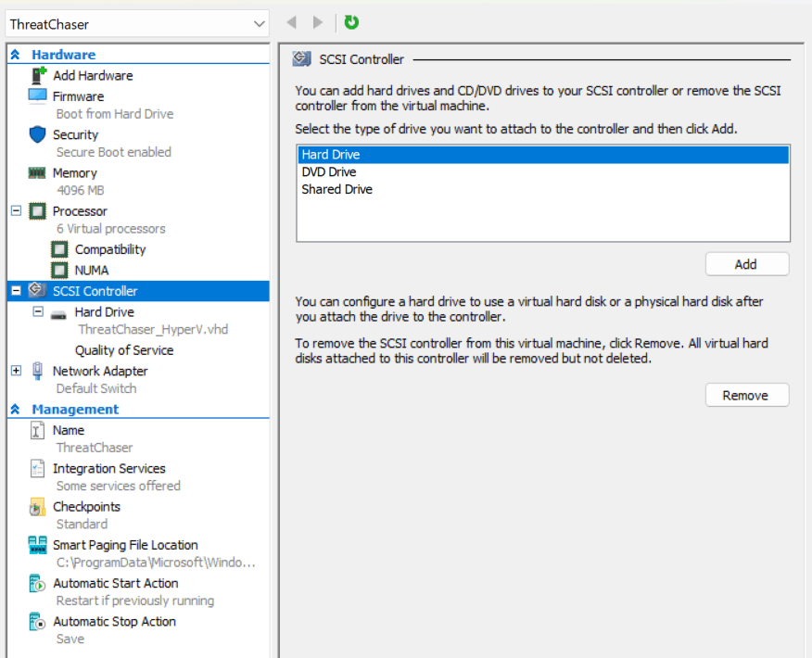This screenshot has height=658, width=812.
Task: Expand the Network Adapter node
Action: coord(16,371)
